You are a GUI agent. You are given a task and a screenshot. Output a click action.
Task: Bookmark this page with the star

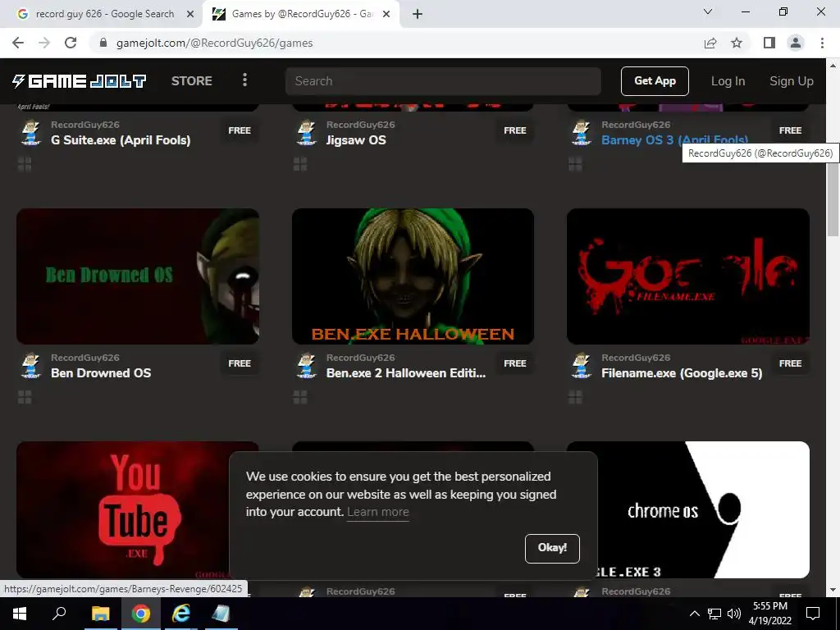(x=737, y=43)
